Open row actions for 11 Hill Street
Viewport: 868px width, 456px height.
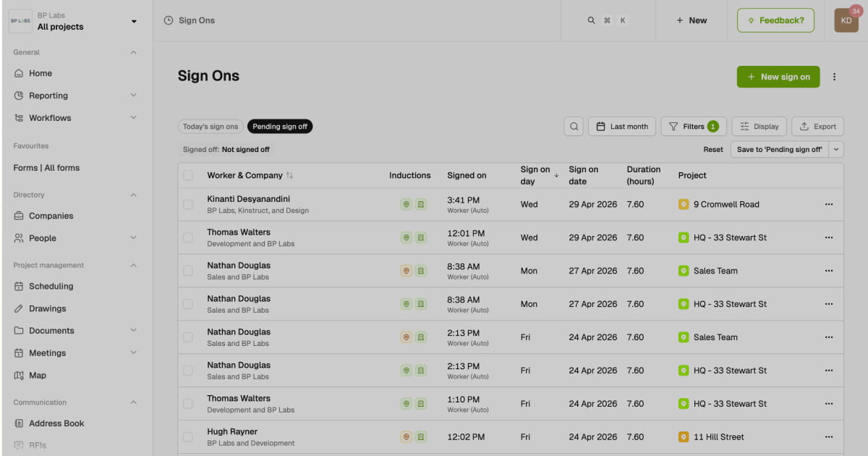tap(829, 437)
